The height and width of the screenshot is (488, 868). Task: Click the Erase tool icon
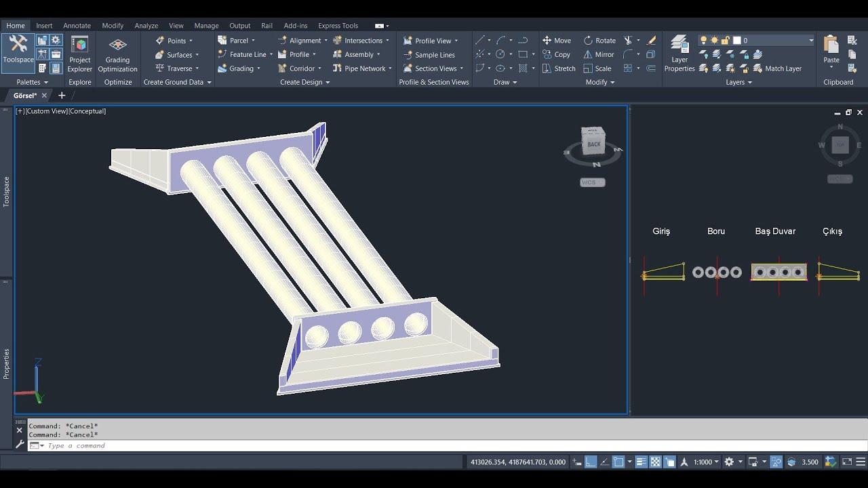pyautogui.click(x=652, y=41)
